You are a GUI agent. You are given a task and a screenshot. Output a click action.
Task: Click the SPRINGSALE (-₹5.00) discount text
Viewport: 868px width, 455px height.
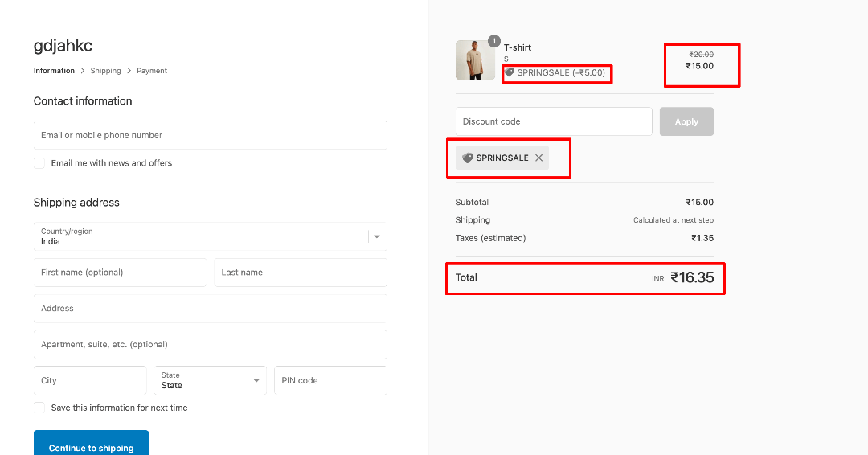561,72
